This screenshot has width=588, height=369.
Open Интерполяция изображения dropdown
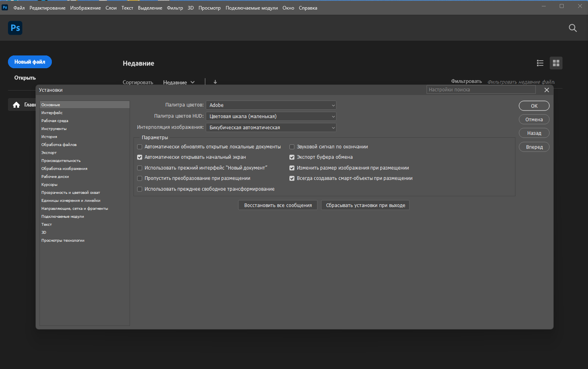coord(271,128)
